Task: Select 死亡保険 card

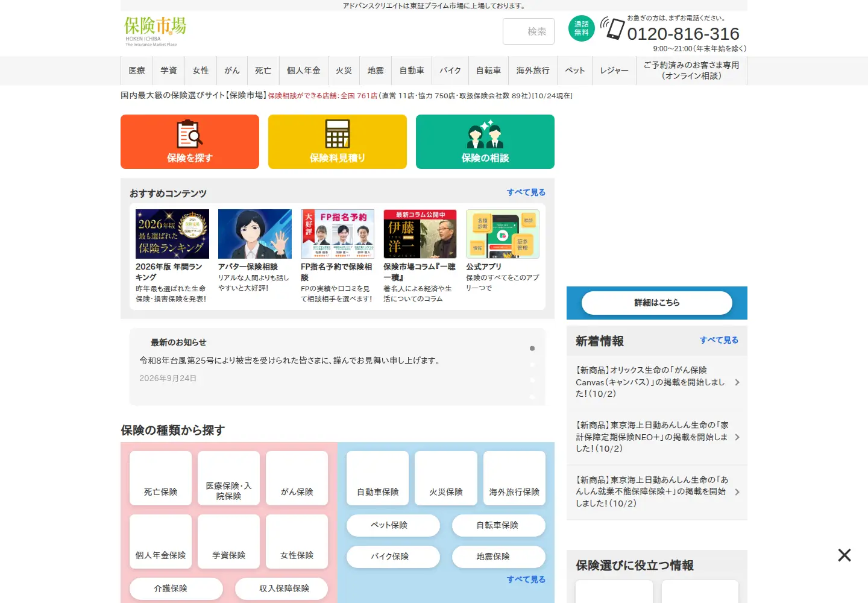Action: (x=161, y=478)
